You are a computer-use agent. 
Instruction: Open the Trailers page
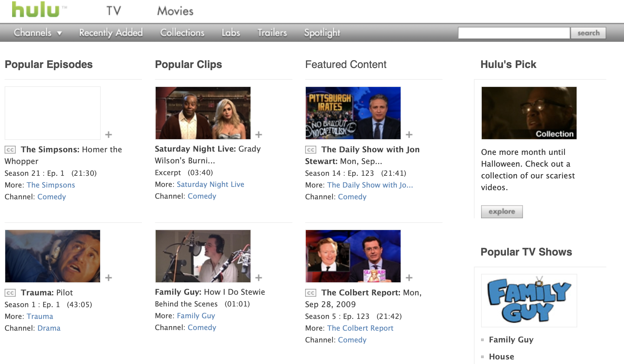(272, 33)
